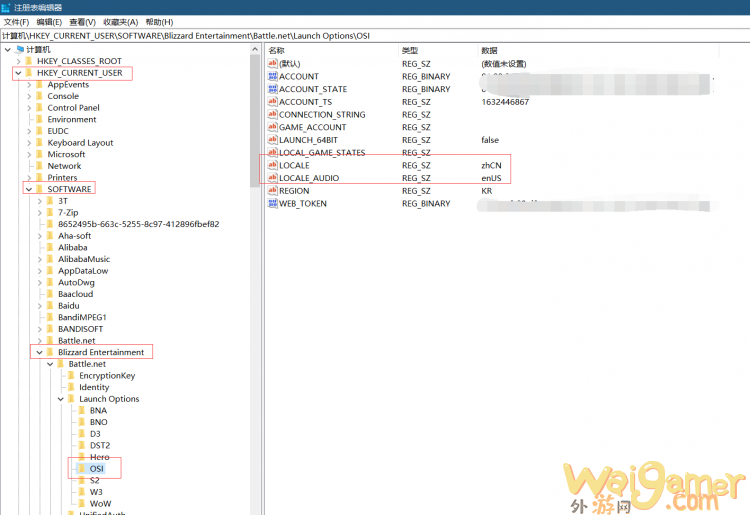Collapse HKEY_CURRENT_USER tree arrow

(x=18, y=73)
